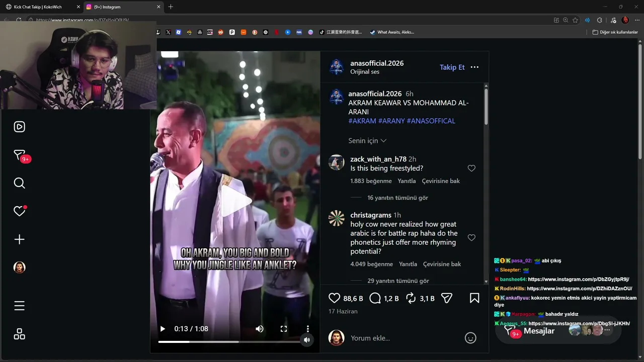Click the browser address bar
The image size is (644, 362).
[x=287, y=20]
